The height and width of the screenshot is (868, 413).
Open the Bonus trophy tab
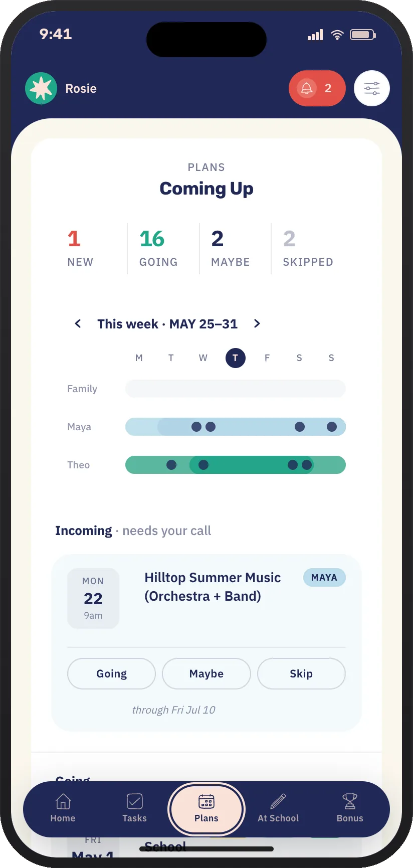[x=350, y=808]
